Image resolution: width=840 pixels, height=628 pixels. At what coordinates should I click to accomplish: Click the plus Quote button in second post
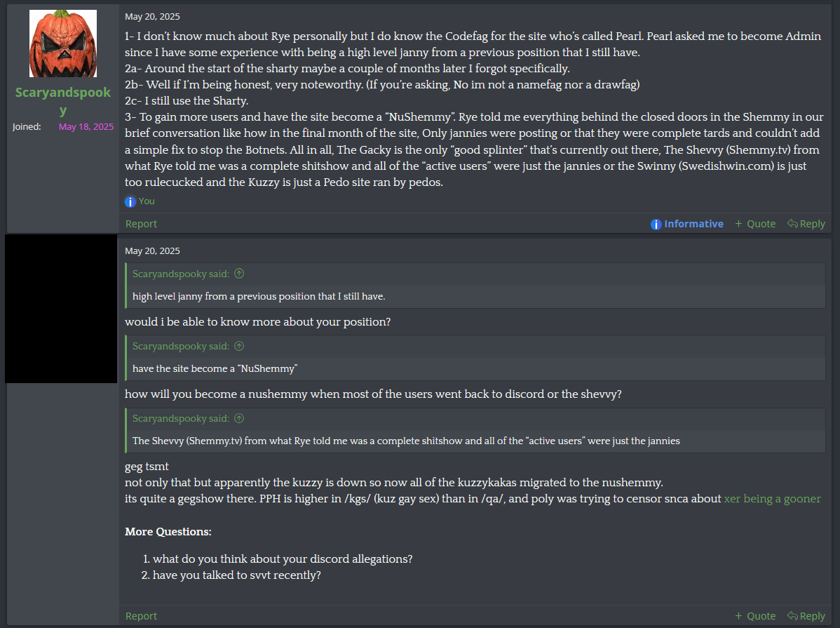pos(755,616)
